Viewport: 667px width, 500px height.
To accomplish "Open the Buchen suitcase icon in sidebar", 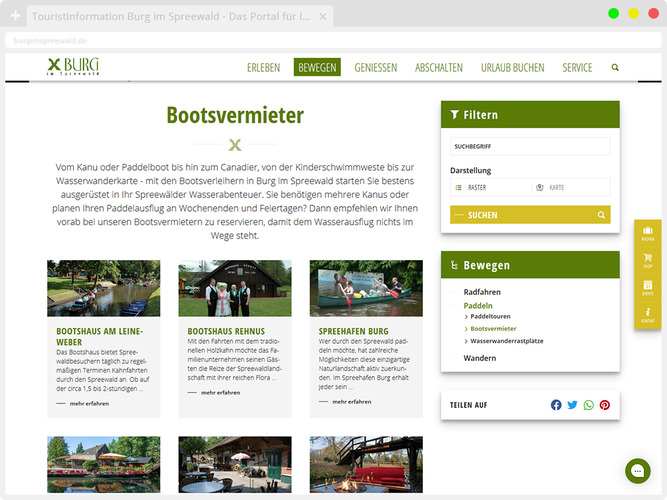I will (648, 233).
